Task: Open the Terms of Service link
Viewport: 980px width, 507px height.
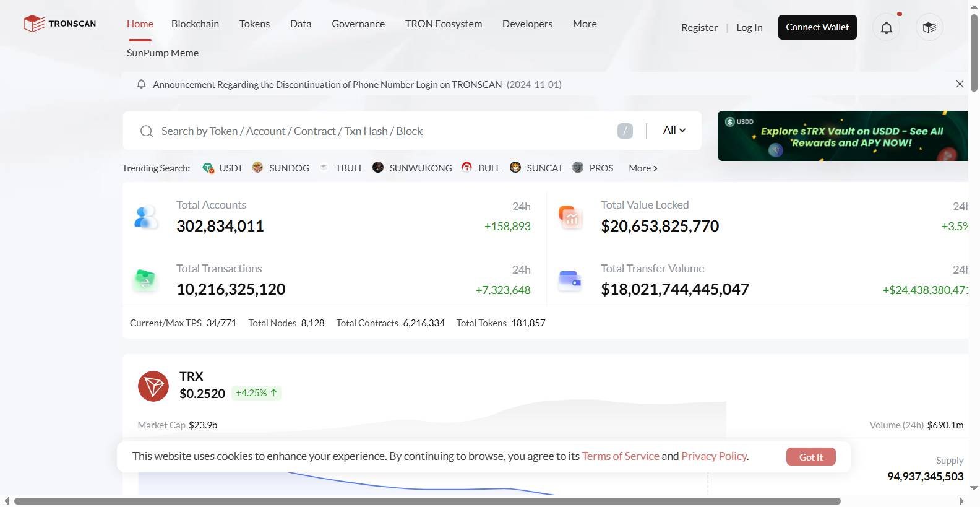Action: click(x=621, y=456)
